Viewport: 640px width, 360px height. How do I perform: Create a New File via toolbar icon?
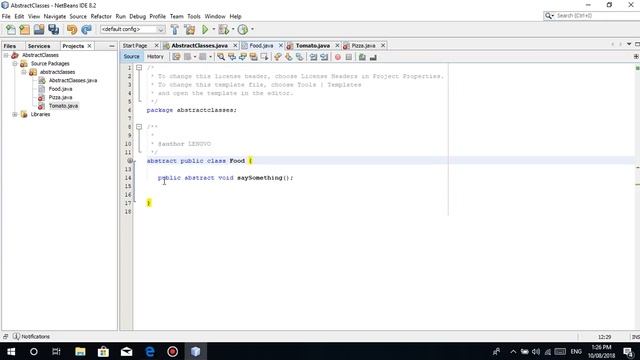[11, 29]
